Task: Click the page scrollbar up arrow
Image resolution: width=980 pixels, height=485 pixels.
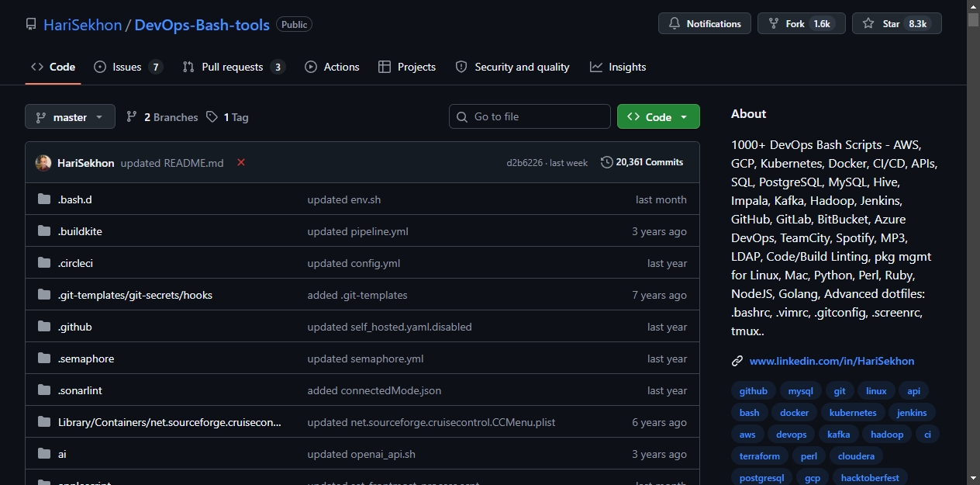Action: (973, 6)
